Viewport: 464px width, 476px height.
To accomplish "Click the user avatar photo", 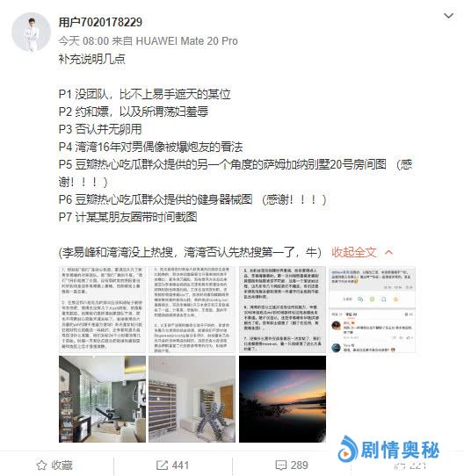I will pos(31,32).
